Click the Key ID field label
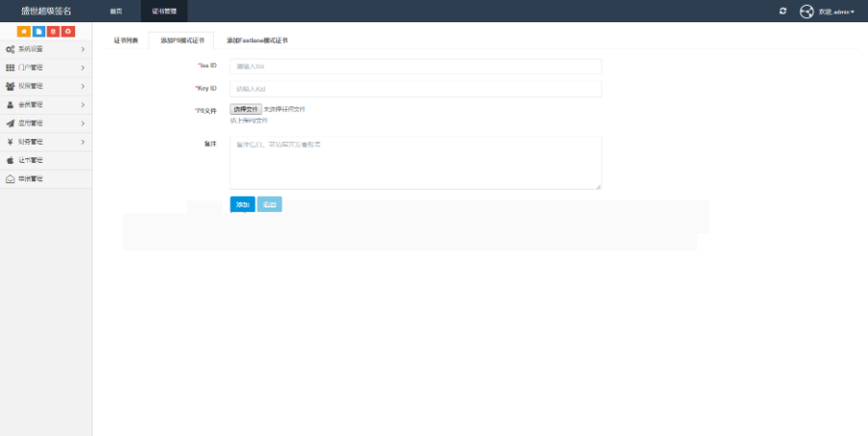 tap(206, 88)
